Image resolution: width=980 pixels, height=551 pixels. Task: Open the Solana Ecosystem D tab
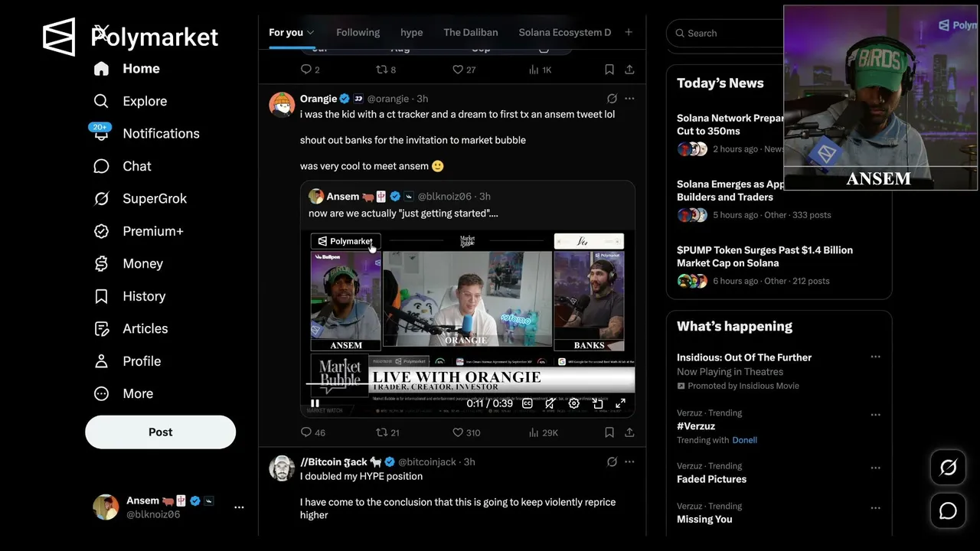click(x=565, y=33)
